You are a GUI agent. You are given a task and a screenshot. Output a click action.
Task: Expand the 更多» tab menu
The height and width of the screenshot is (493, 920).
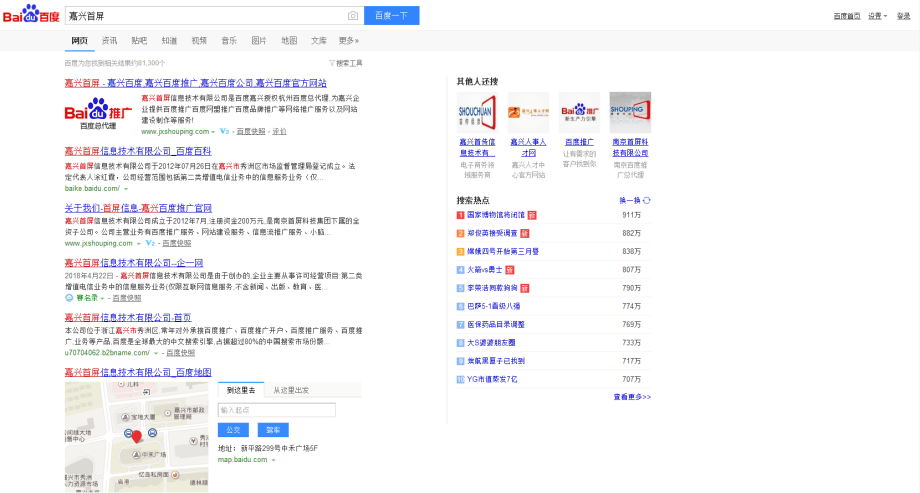pos(349,40)
